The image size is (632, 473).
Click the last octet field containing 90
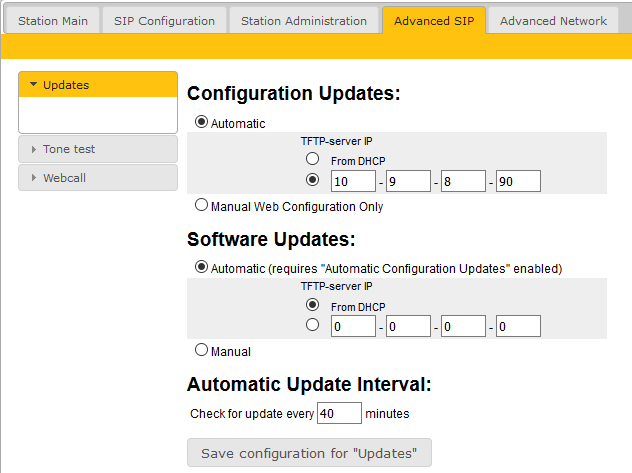click(x=518, y=181)
